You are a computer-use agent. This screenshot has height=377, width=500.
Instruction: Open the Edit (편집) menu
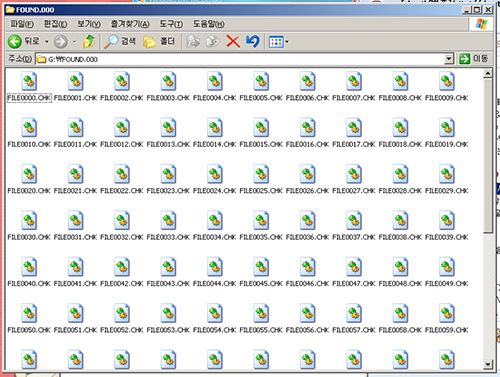(55, 24)
